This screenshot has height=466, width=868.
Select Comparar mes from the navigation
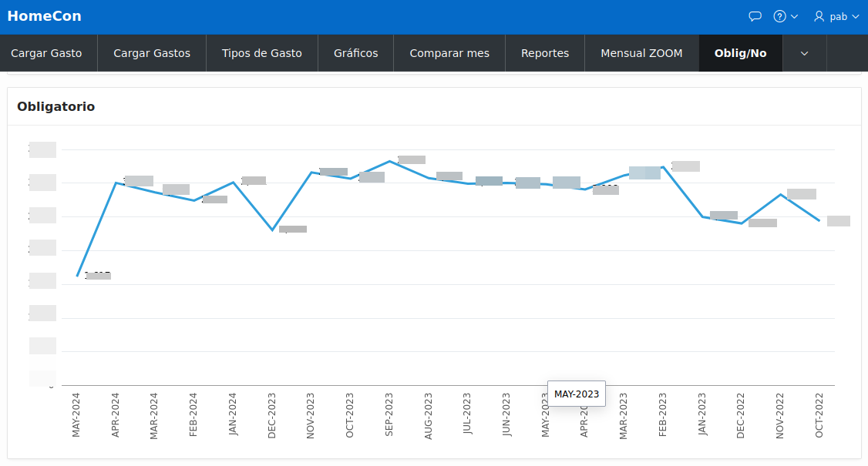[449, 53]
